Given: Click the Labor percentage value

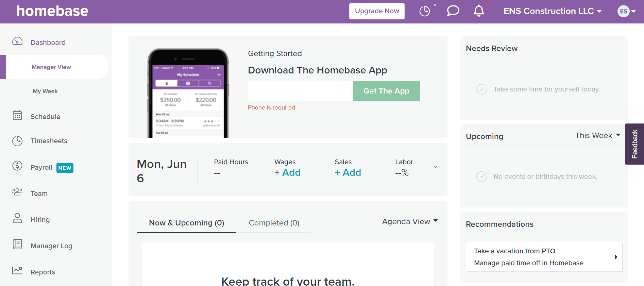Looking at the screenshot, I should coord(402,173).
